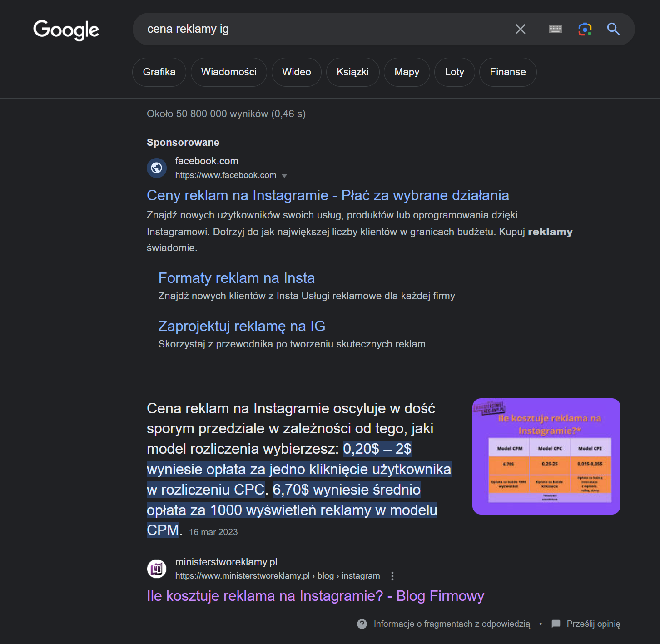Screen dimensions: 660x644
Task: Click the Około 50 800 000 wyników text
Action: pos(226,114)
